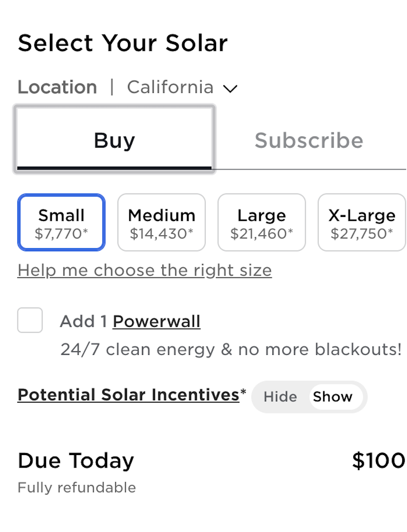Image resolution: width=407 pixels, height=532 pixels.
Task: Open Potential Solar Incentives details
Action: pos(128,395)
